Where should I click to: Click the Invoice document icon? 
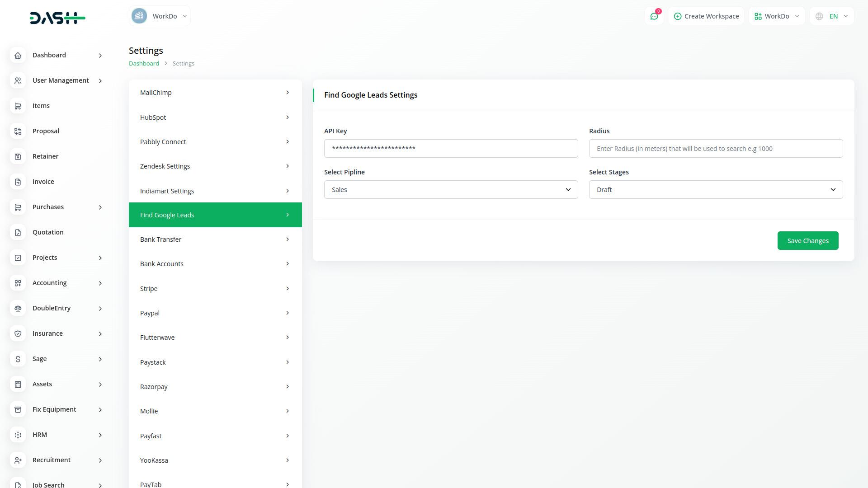click(18, 182)
